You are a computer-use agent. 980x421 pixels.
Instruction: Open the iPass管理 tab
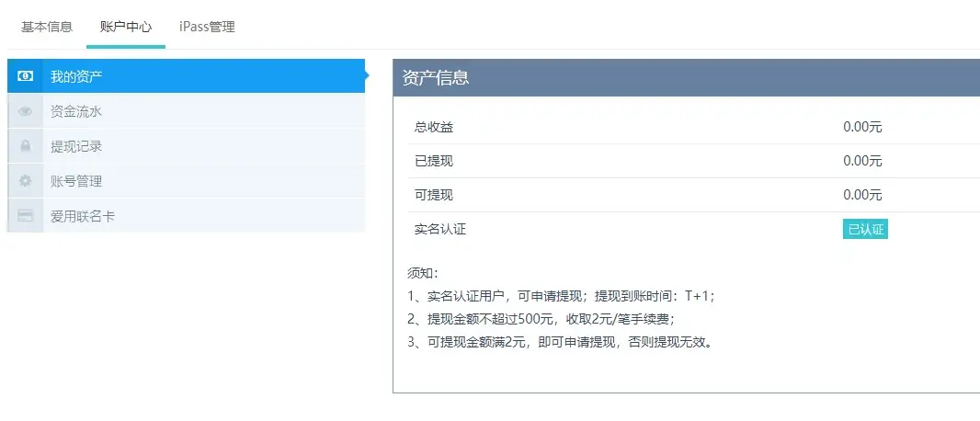(x=207, y=27)
